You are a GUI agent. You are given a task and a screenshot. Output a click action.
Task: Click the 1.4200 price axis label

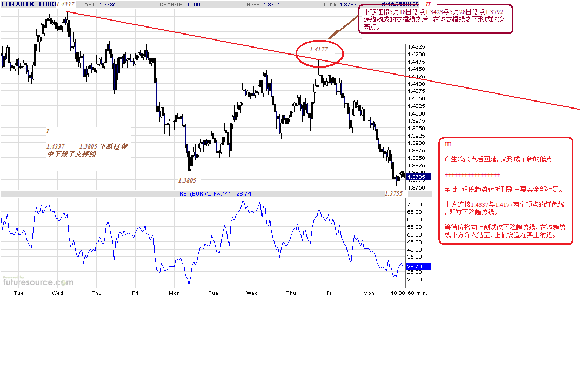coord(416,55)
